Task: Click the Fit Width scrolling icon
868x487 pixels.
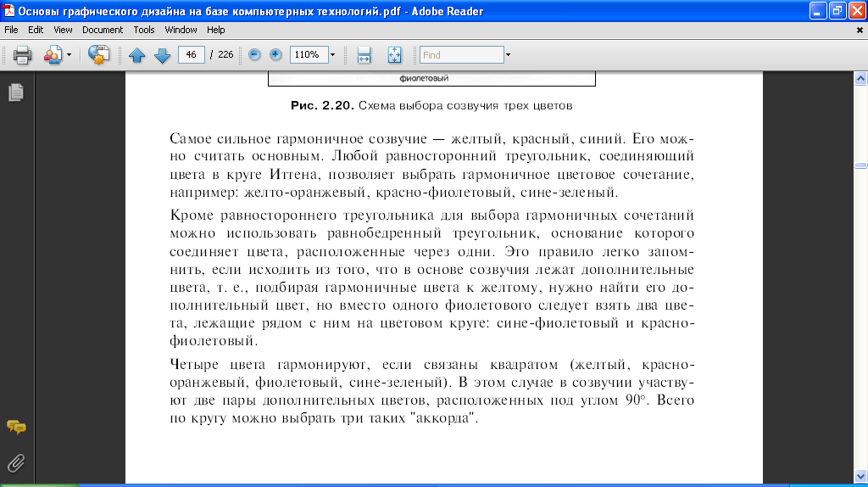Action: click(x=364, y=55)
